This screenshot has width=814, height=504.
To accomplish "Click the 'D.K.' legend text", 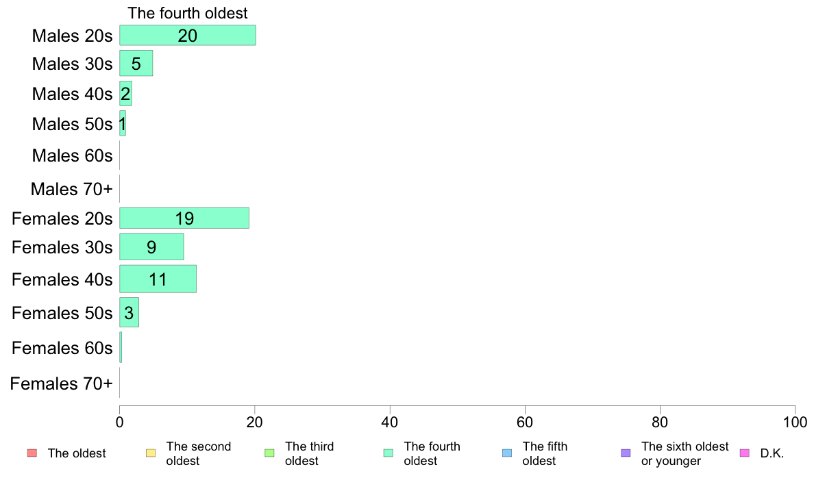I will [x=772, y=453].
